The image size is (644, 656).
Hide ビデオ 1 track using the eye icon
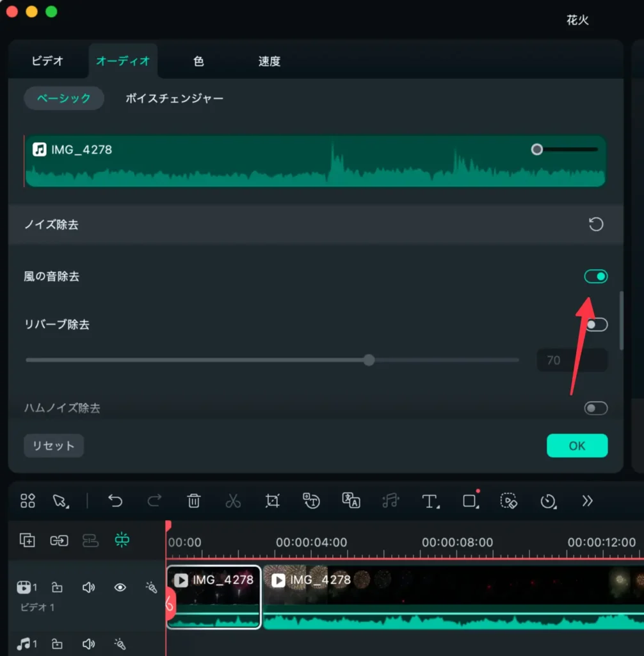(x=120, y=587)
